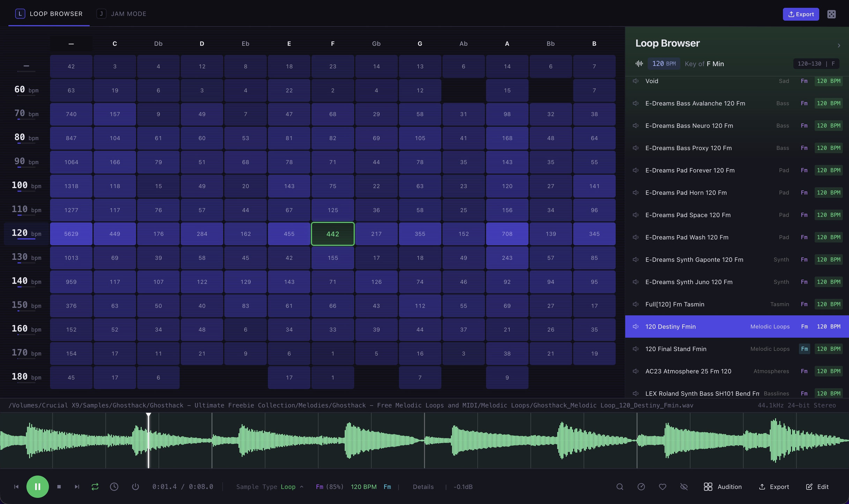Select the 708 cell under key A
This screenshot has height=504, width=849.
507,234
